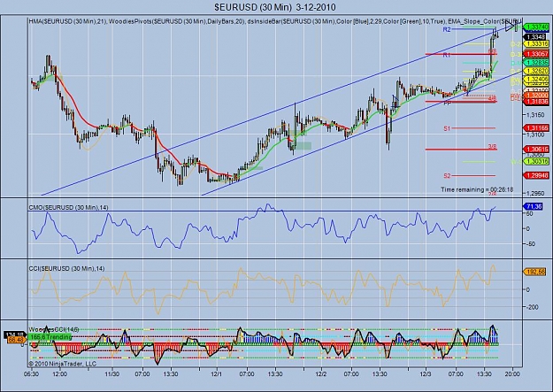Select the red 1,29948 price marker

tap(536, 175)
